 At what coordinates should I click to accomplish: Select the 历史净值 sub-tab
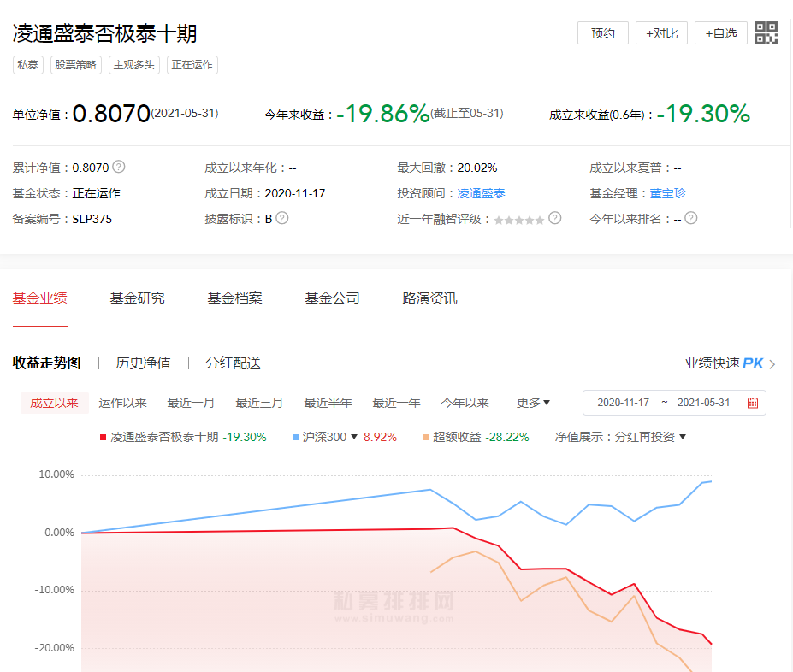(143, 363)
